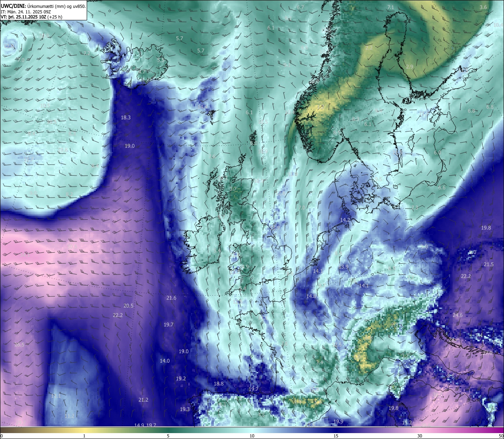
Task: Click the map value 7.3
Action: pyautogui.click(x=415, y=207)
